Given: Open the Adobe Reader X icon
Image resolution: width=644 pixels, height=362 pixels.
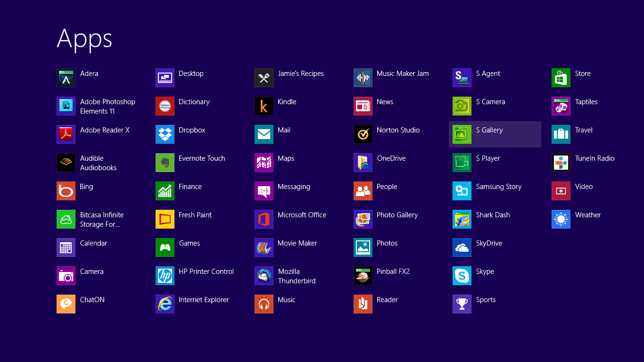Looking at the screenshot, I should (66, 134).
